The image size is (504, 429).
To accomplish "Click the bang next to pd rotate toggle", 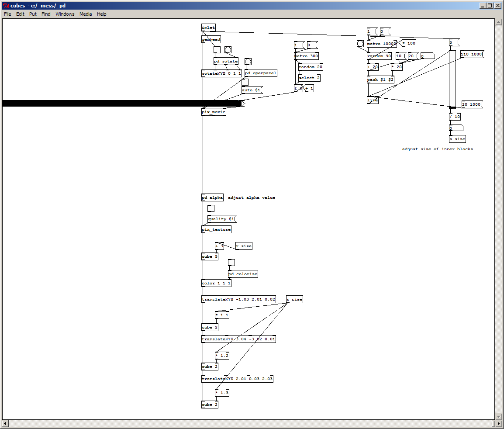I will (x=228, y=49).
